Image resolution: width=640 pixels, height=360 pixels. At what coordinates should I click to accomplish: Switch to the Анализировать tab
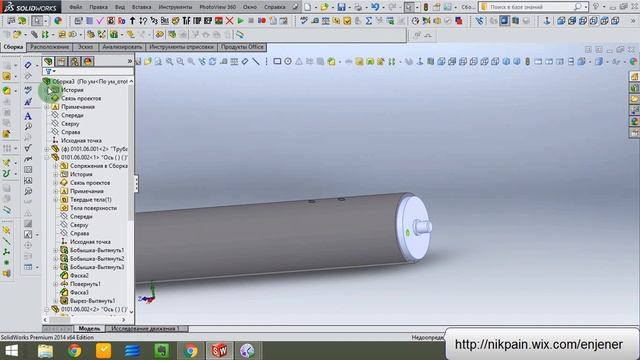(x=122, y=47)
